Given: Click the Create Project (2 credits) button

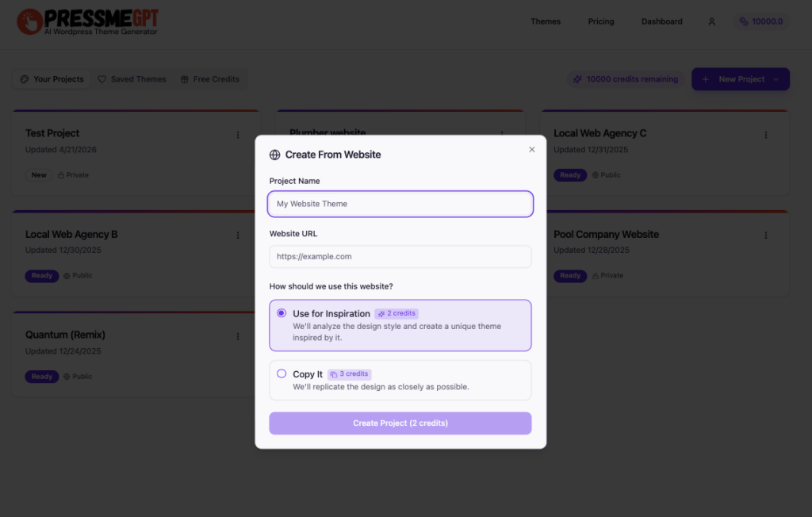Looking at the screenshot, I should [400, 423].
